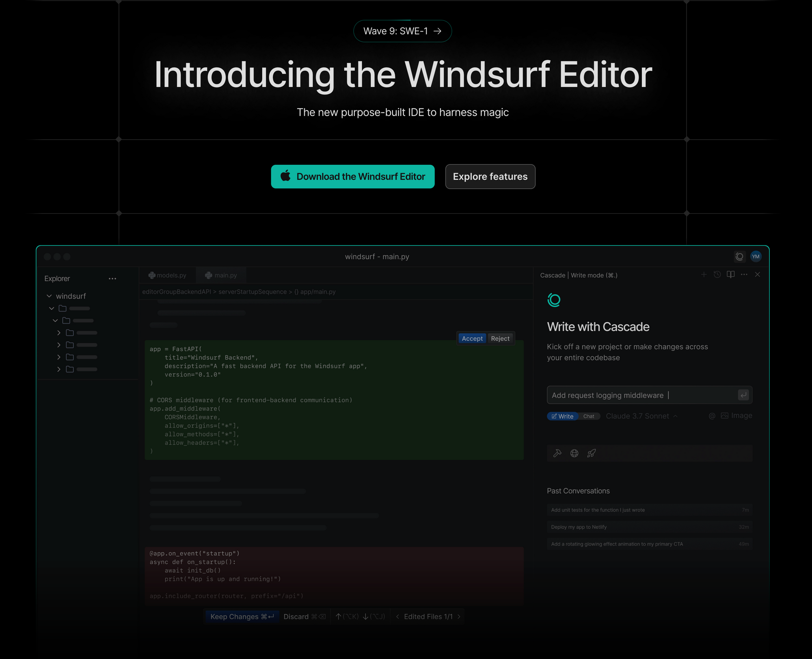812x659 pixels.
Task: Click serverStartupSequence breadcrumb
Action: coord(253,292)
